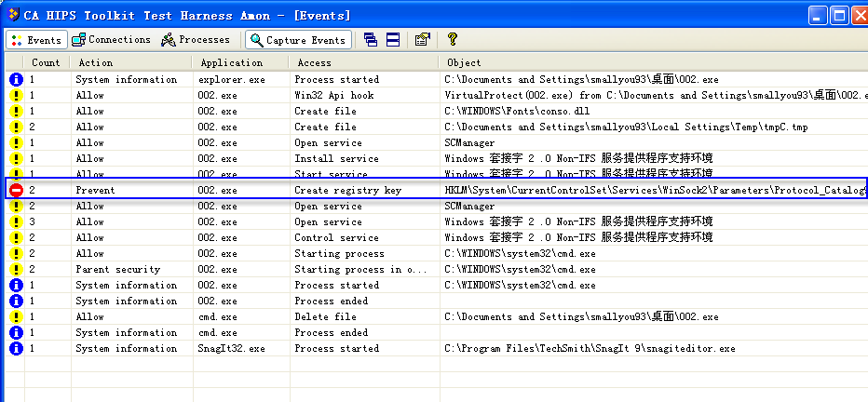Sort by the Access column header
Screen dimensions: 868x402
(364, 62)
